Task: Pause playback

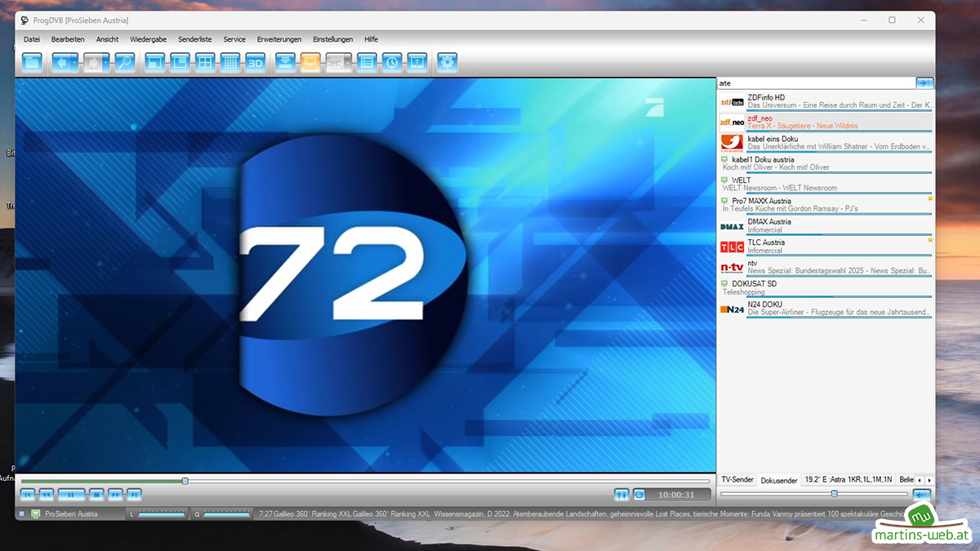Action: click(71, 494)
